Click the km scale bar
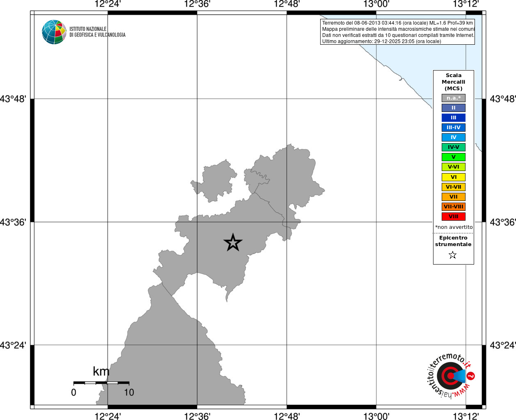This screenshot has height=420, width=516. tap(101, 383)
